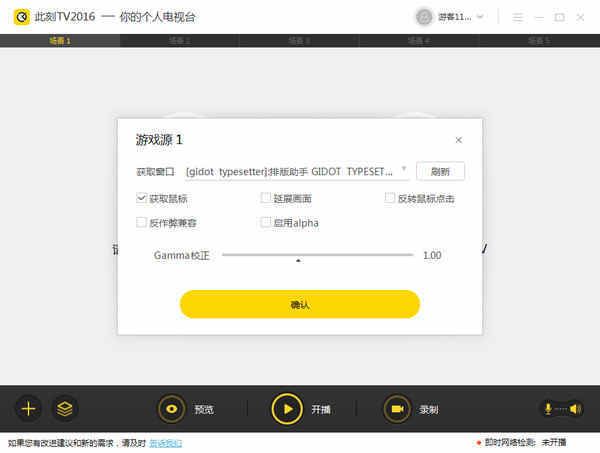Enable the 反作弊兼容 checkbox
600x453 pixels.
point(141,222)
